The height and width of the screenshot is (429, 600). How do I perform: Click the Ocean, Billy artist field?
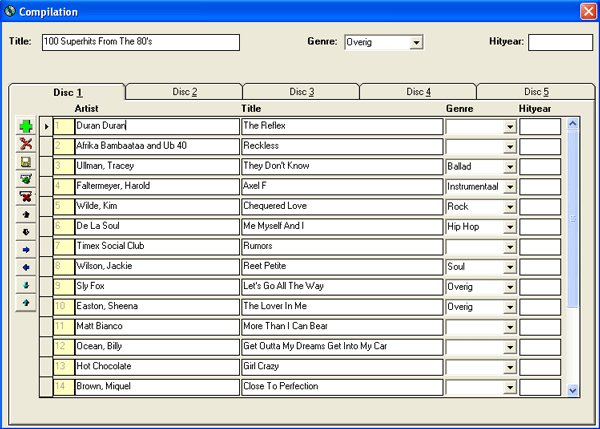(x=157, y=347)
